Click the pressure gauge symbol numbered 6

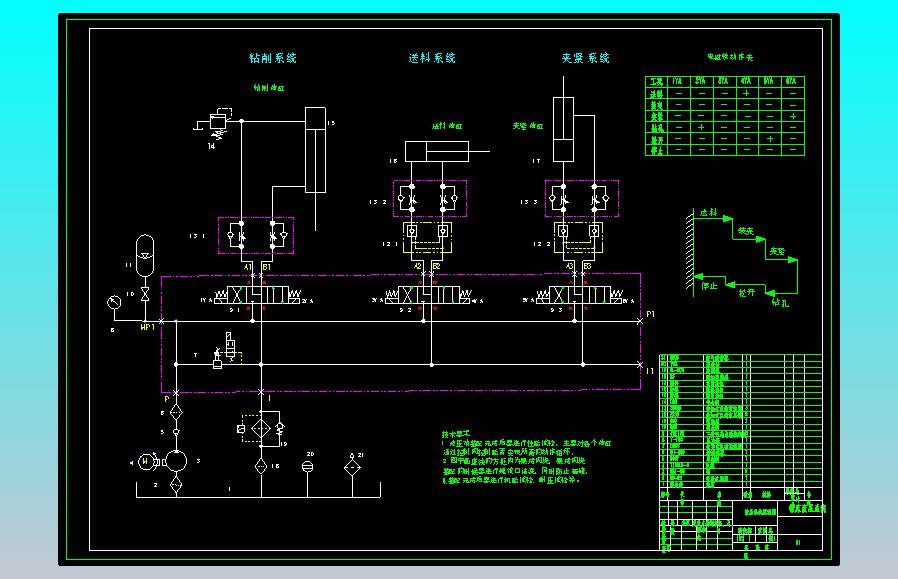115,302
